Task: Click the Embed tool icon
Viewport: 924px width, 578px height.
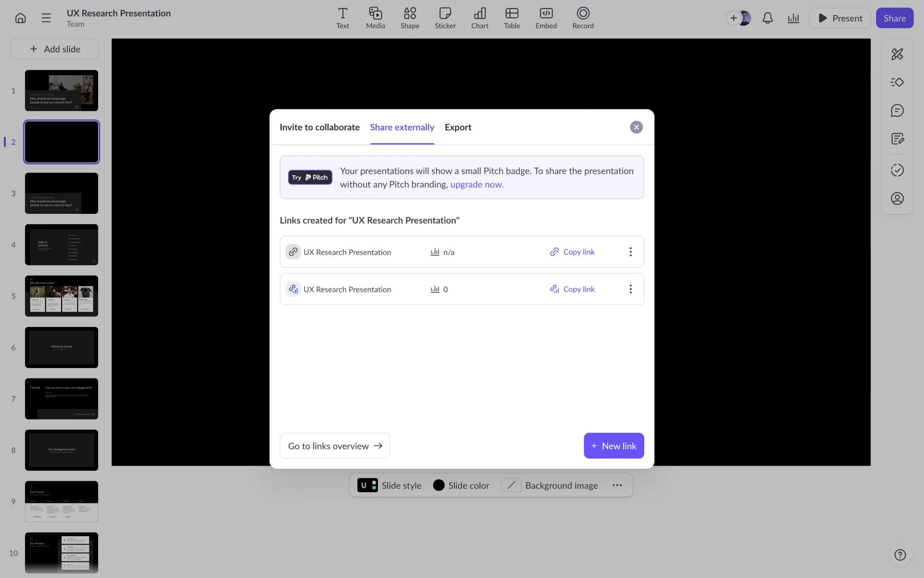Action: pos(546,18)
